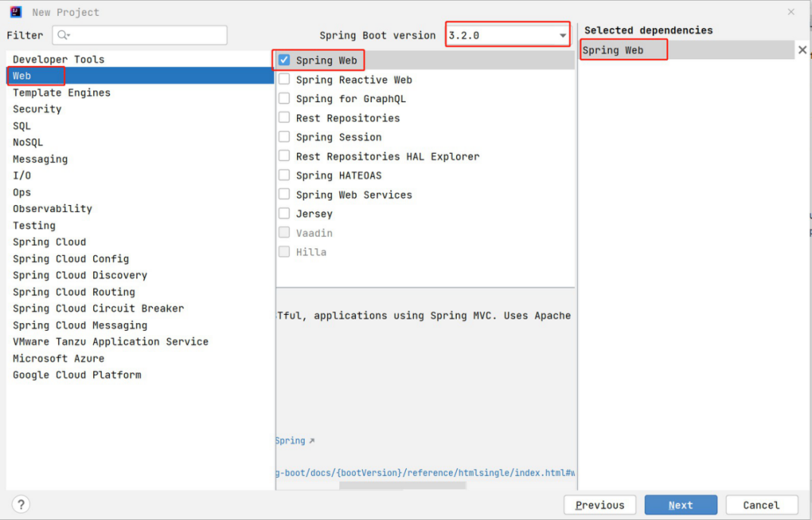Open the Messaging category

click(x=140, y=159)
